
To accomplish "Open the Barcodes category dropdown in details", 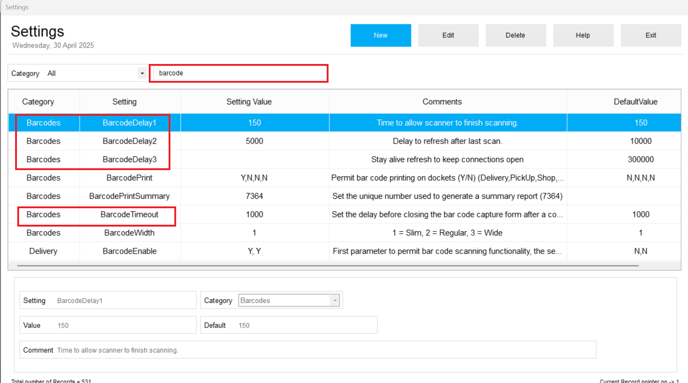I will point(289,301).
